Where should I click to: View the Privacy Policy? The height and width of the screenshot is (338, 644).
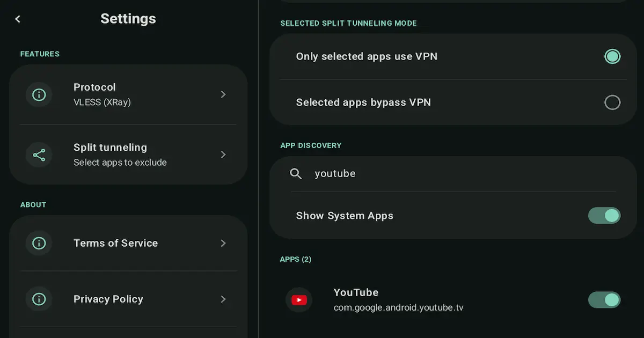pyautogui.click(x=129, y=299)
